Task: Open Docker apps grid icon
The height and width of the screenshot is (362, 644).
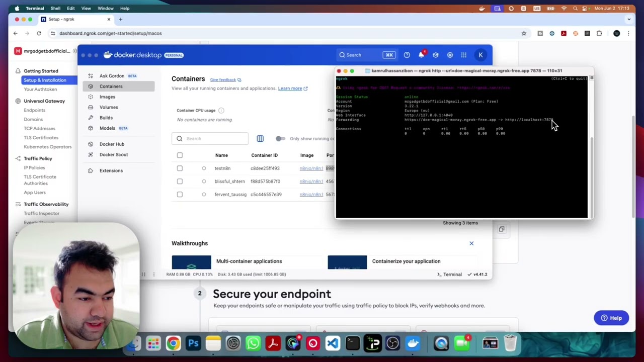Action: point(464,55)
